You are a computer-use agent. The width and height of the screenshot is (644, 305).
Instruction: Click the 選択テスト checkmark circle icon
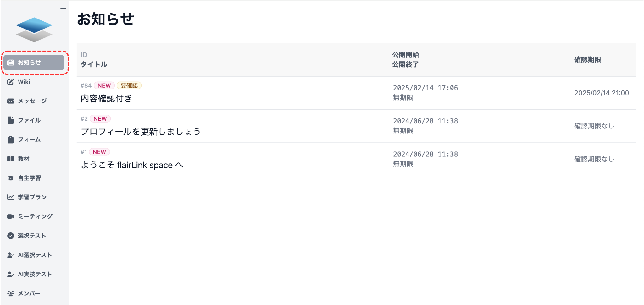11,236
